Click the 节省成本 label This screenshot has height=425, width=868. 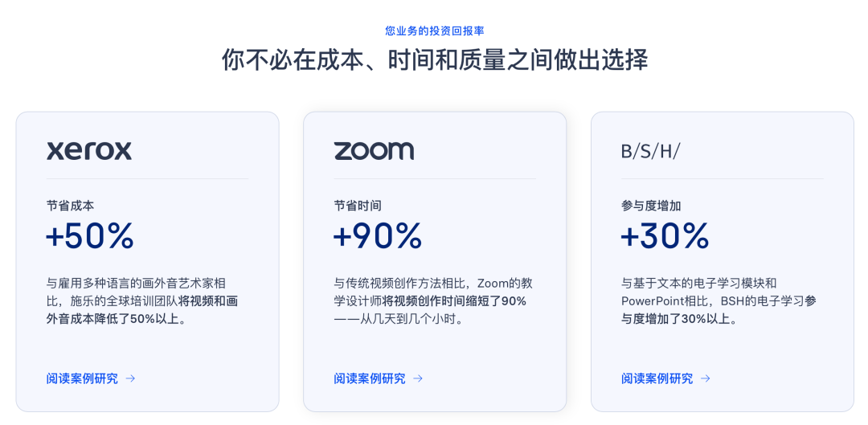coord(70,206)
